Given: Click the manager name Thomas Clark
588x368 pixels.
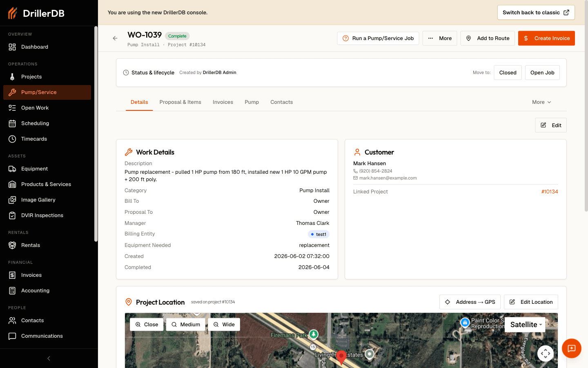Looking at the screenshot, I should (313, 223).
